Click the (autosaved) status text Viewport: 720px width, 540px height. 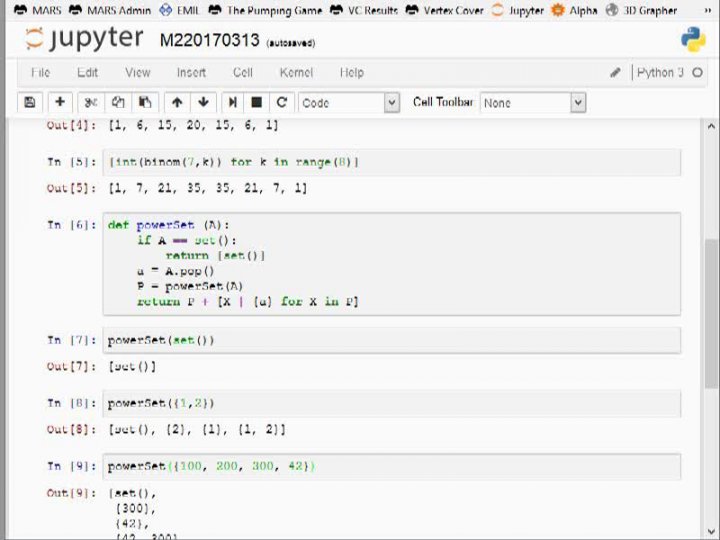tap(291, 43)
